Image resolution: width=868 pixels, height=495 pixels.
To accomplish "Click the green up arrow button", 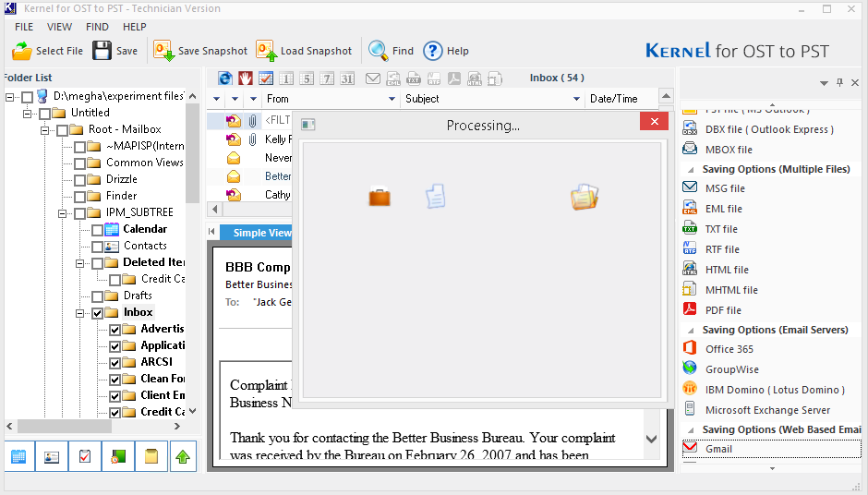I will [183, 456].
